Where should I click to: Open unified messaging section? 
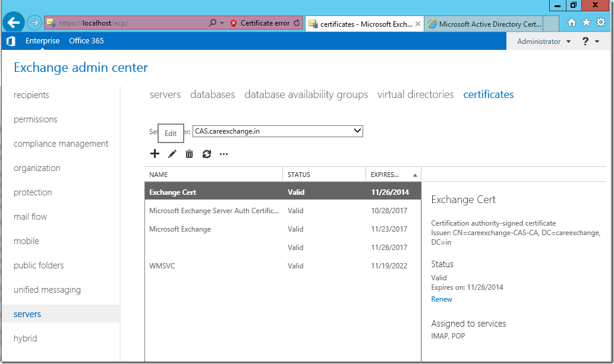(x=48, y=290)
